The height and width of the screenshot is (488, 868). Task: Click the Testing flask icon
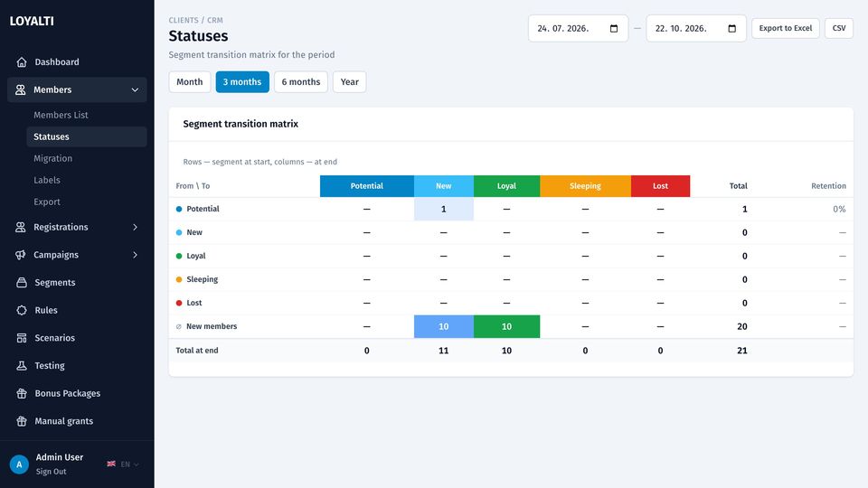click(22, 365)
